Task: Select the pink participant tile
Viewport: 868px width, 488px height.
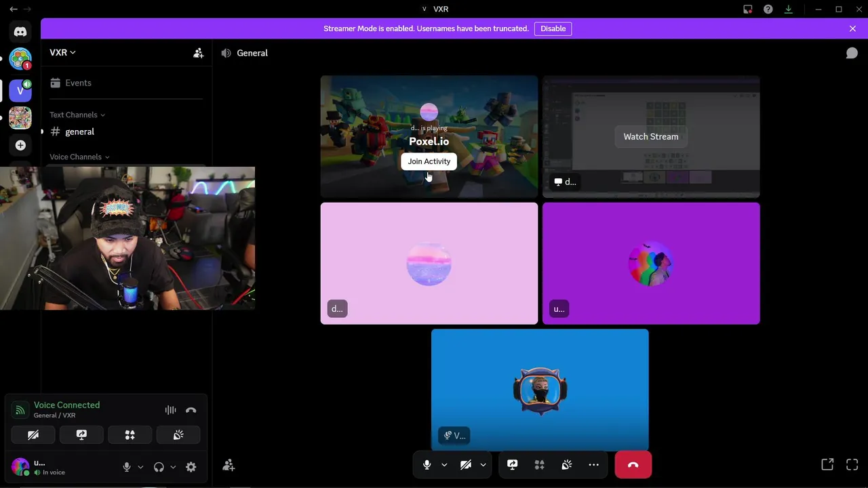Action: (429, 263)
